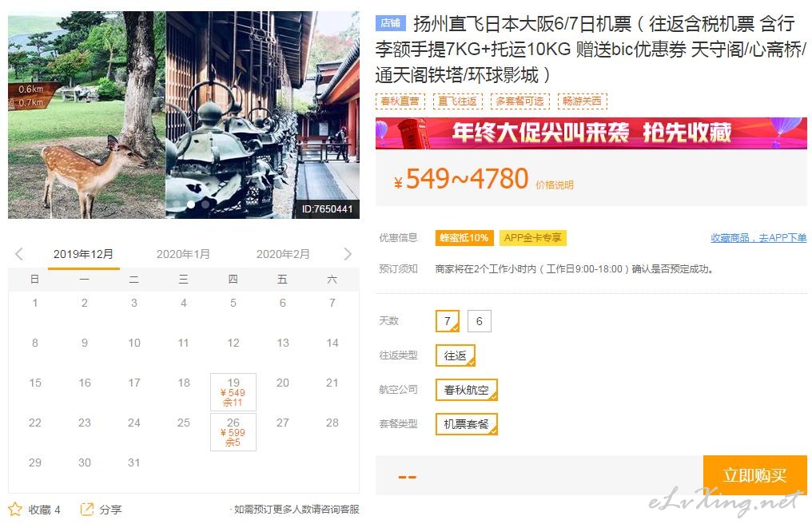This screenshot has width=812, height=528.
Task: Switch to 2020年2月 calendar tab
Action: [x=283, y=254]
